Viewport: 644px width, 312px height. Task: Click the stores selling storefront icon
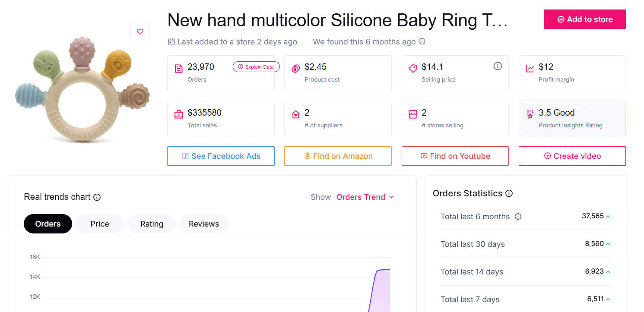click(413, 114)
